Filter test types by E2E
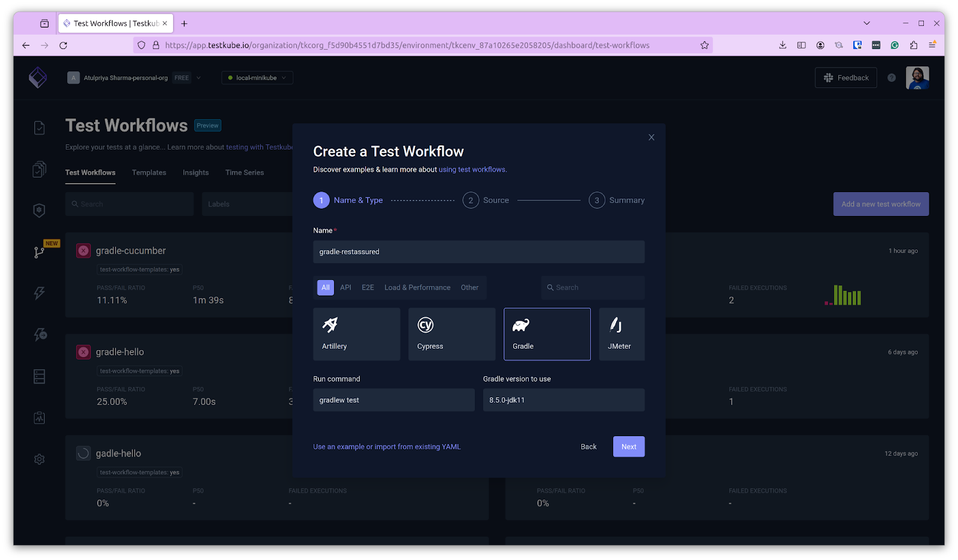Viewport: 958px width, 560px height. click(x=368, y=288)
